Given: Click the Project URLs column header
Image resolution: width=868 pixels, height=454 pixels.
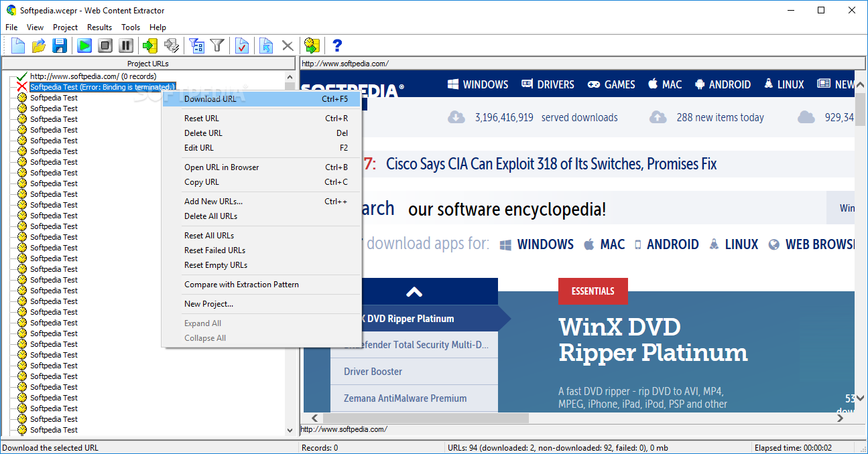Looking at the screenshot, I should coord(148,64).
